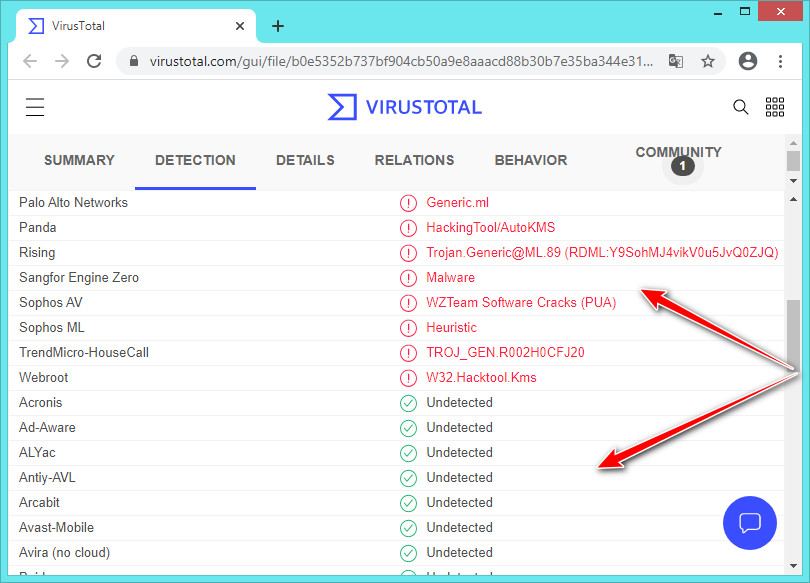Click the site lock icon

[134, 61]
